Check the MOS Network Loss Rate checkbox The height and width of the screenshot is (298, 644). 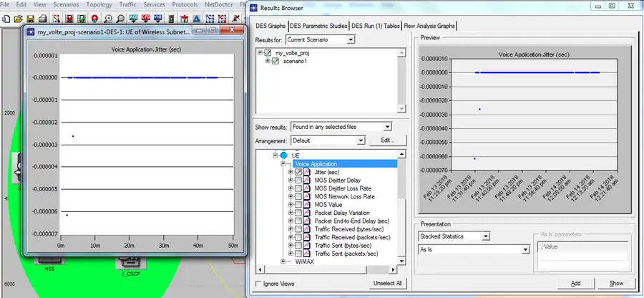click(298, 196)
